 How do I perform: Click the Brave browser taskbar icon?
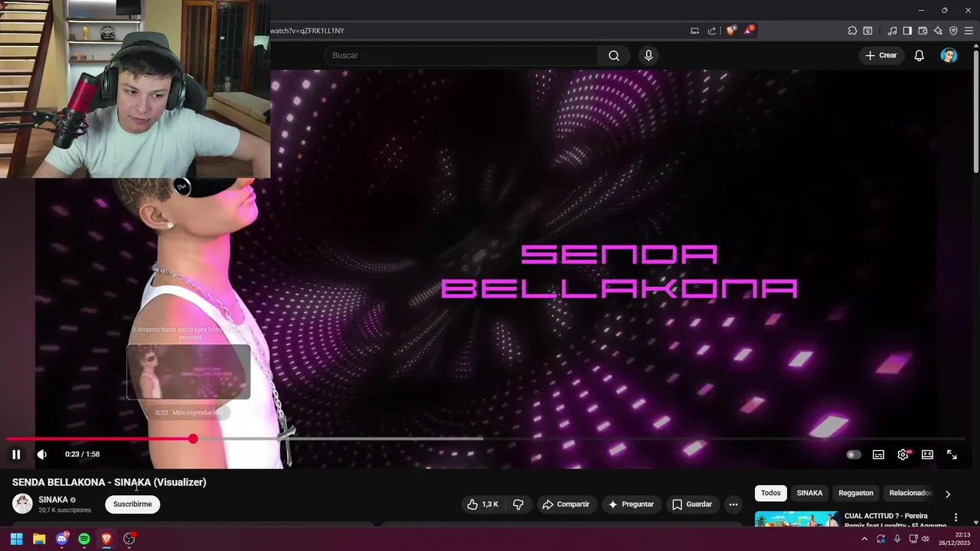click(106, 539)
